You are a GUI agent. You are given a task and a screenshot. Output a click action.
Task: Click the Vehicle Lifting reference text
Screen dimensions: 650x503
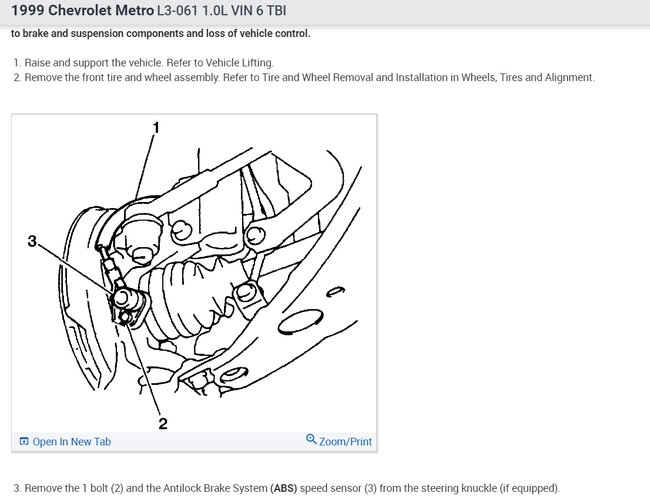[239, 63]
